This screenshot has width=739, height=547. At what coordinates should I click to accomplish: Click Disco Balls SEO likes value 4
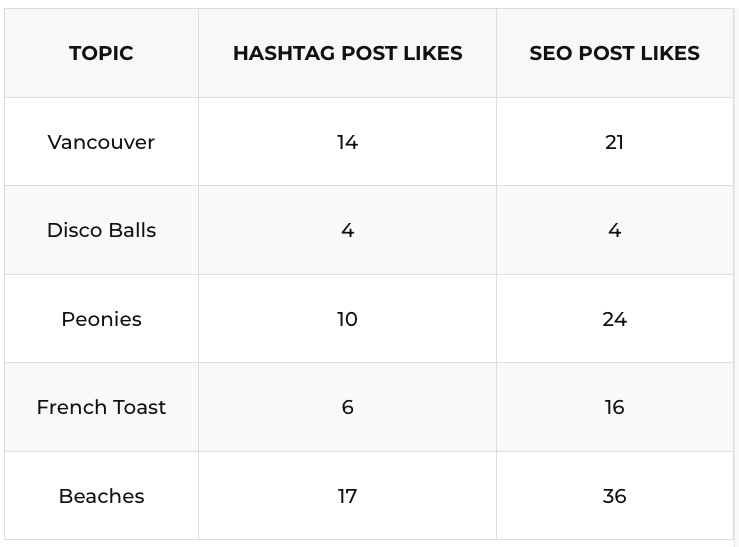(x=615, y=230)
